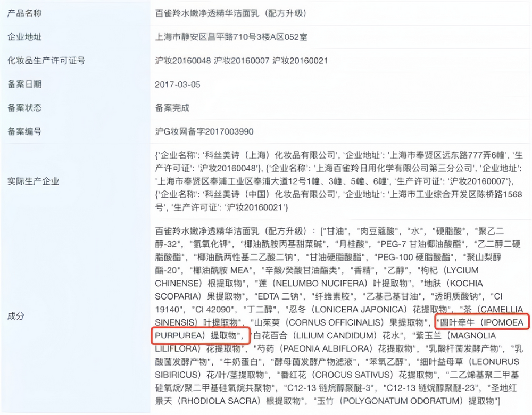Click the 实际生产企业 label

[x=33, y=181]
